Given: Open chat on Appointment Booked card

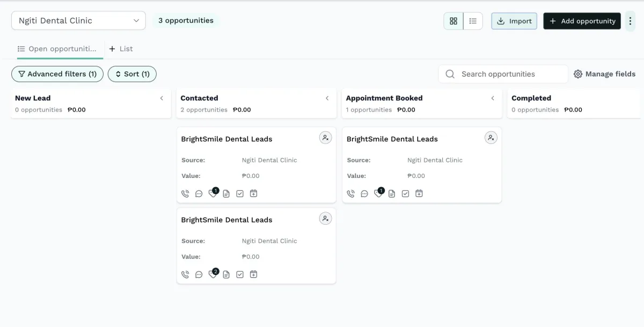Looking at the screenshot, I should pos(364,194).
